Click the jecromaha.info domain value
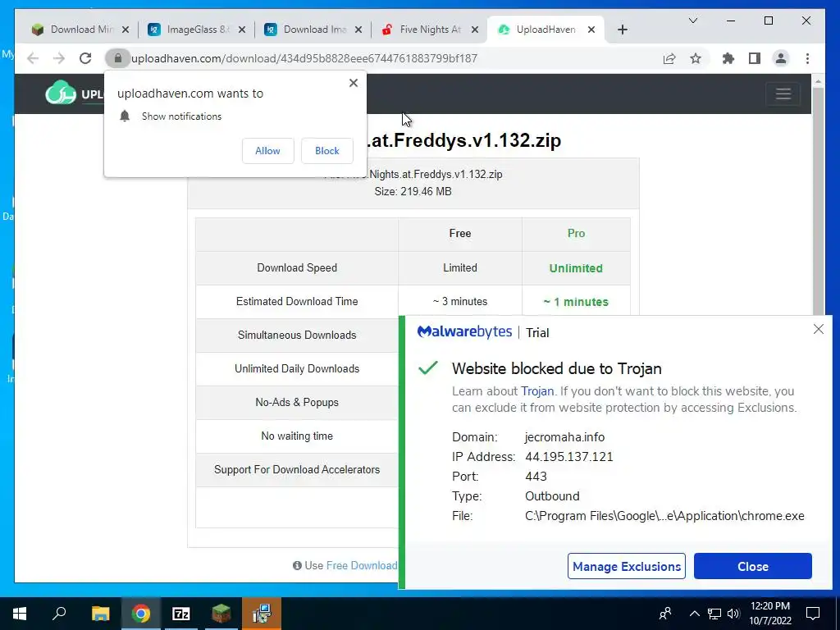The height and width of the screenshot is (630, 840). pyautogui.click(x=564, y=437)
